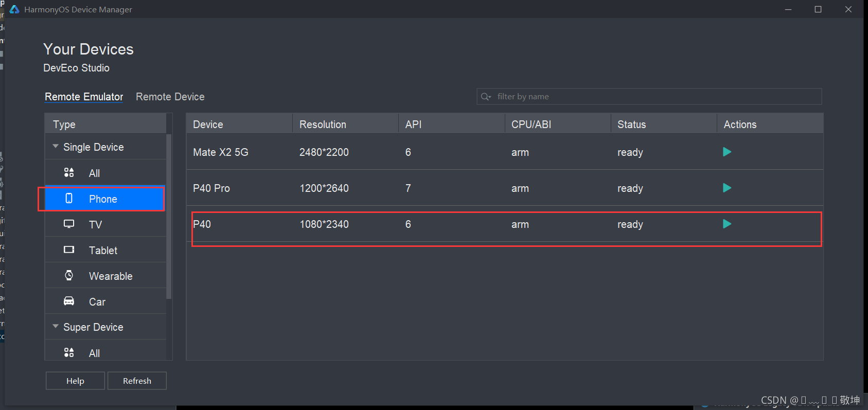Click the arm CPU cell for P40 Pro
The height and width of the screenshot is (410, 868).
(520, 188)
